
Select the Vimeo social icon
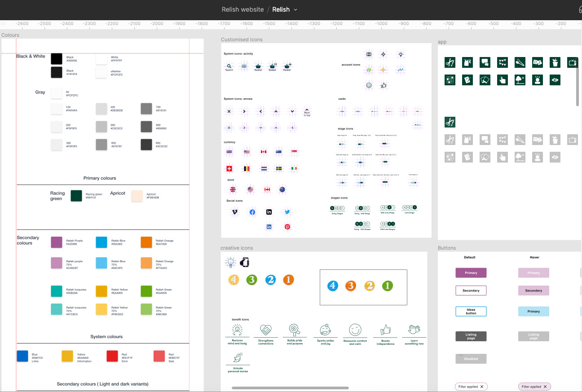[x=234, y=212]
